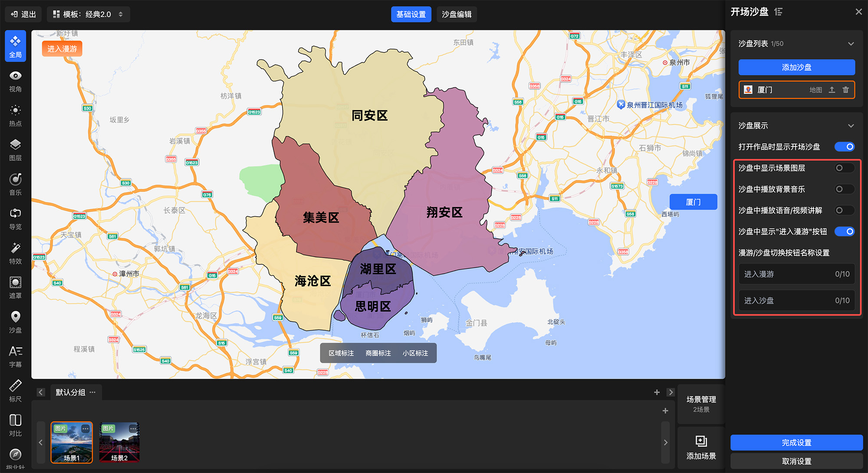Collapse the 沙盘展示 section

(x=851, y=126)
